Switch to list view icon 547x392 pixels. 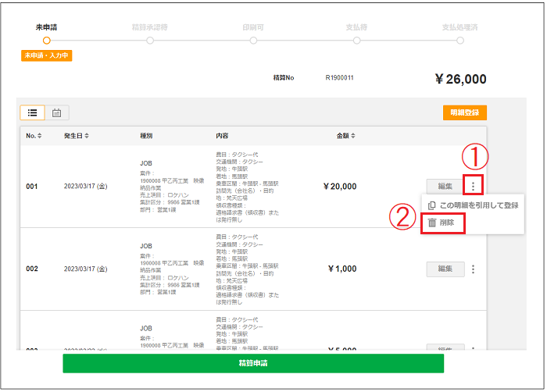tap(33, 112)
